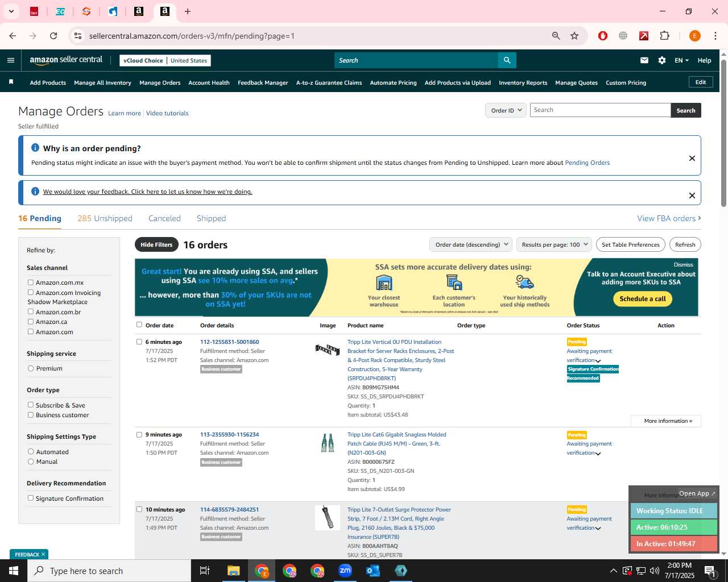Viewport: 728px width, 582px height.
Task: Click the order search input field
Action: 600,110
